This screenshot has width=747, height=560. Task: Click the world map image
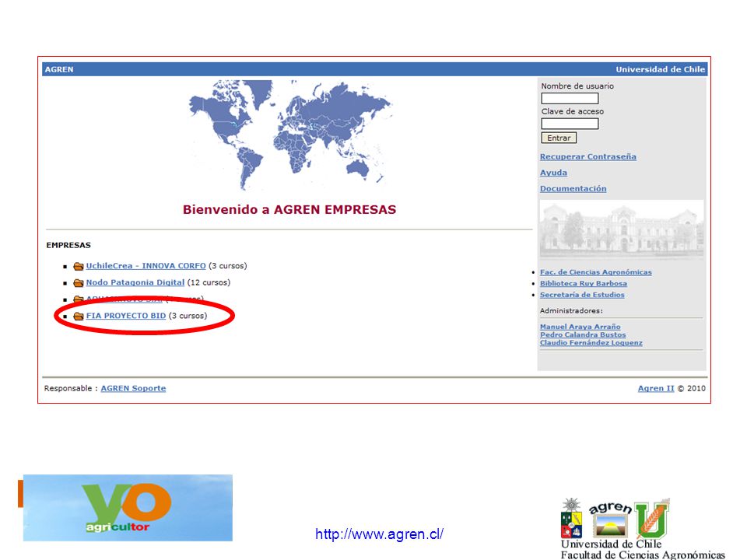pos(290,135)
